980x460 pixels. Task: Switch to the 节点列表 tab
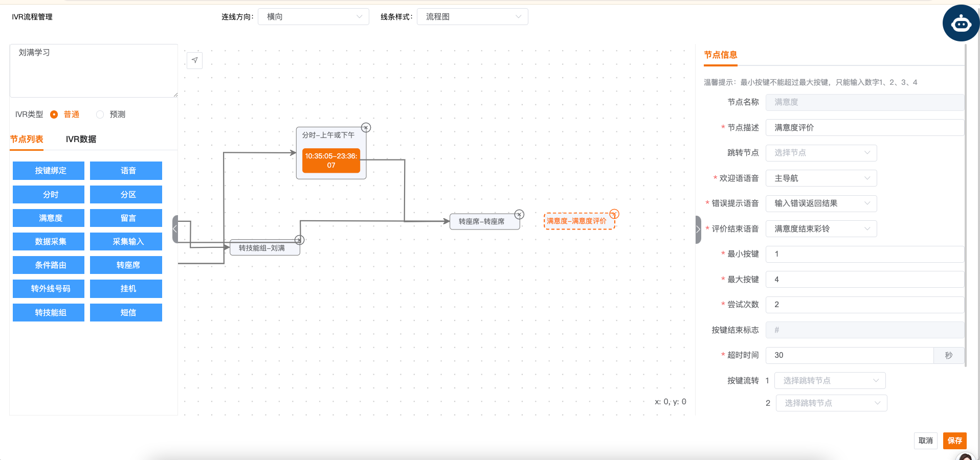coord(27,139)
